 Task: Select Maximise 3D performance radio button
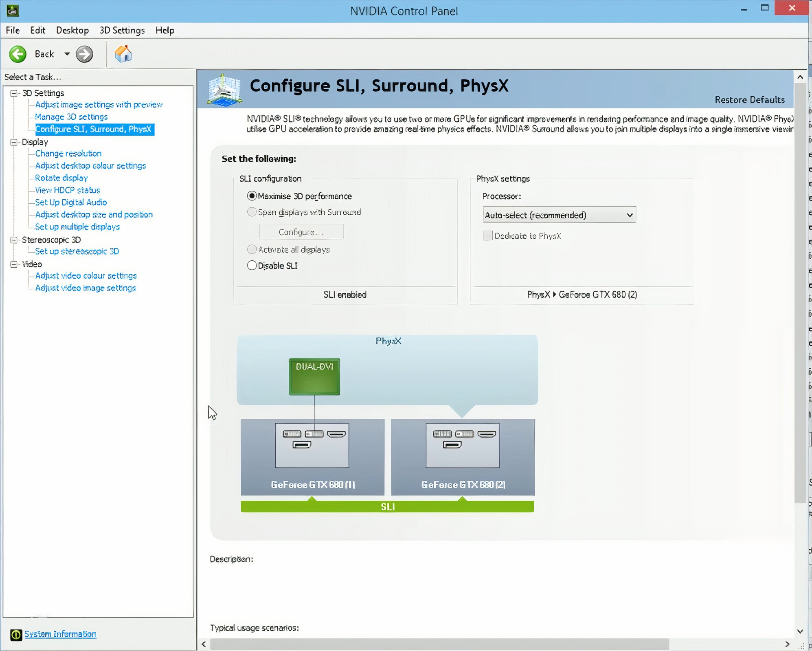252,196
